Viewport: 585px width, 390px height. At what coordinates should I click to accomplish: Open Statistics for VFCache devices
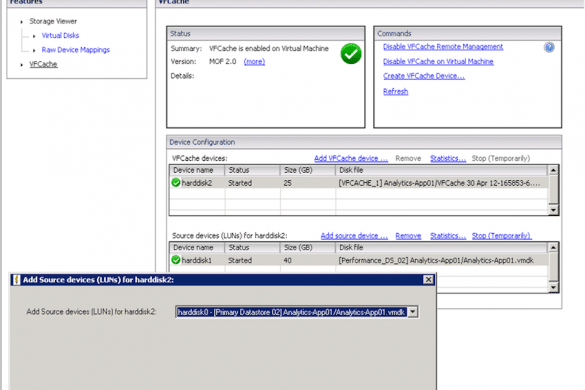click(448, 158)
